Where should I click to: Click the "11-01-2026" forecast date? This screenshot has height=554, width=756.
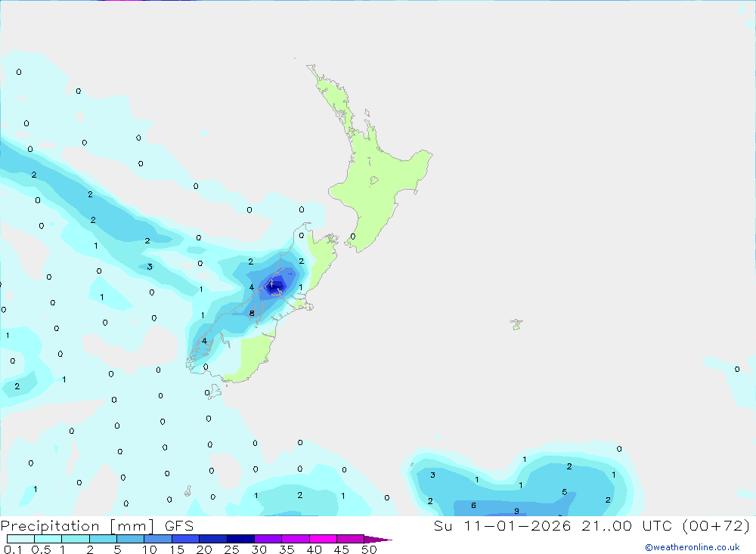click(x=517, y=525)
